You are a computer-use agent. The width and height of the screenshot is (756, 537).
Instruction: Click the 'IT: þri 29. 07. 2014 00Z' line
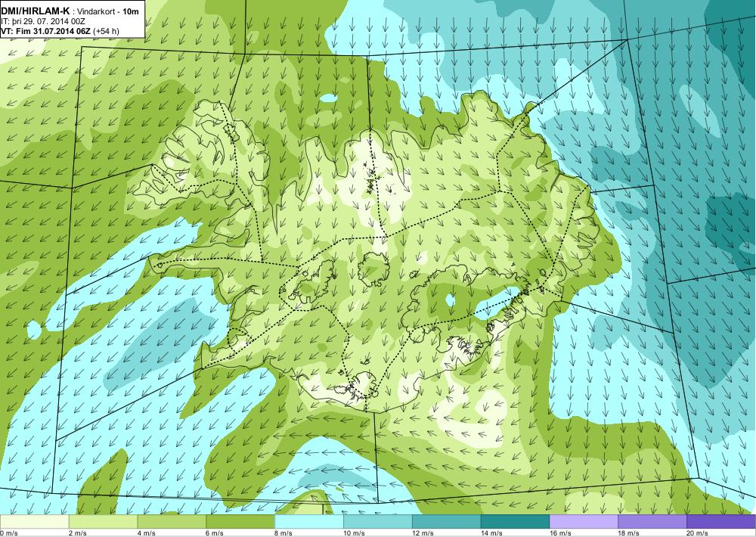pos(43,21)
